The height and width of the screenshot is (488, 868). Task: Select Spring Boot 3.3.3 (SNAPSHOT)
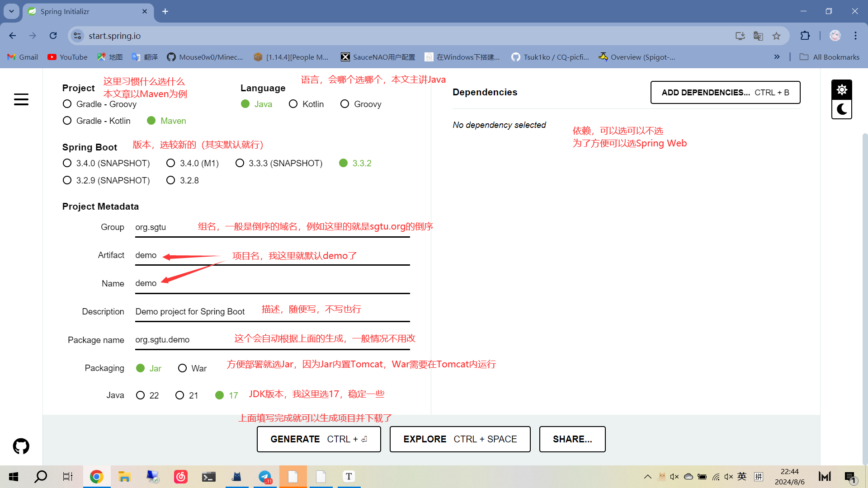[x=279, y=163]
